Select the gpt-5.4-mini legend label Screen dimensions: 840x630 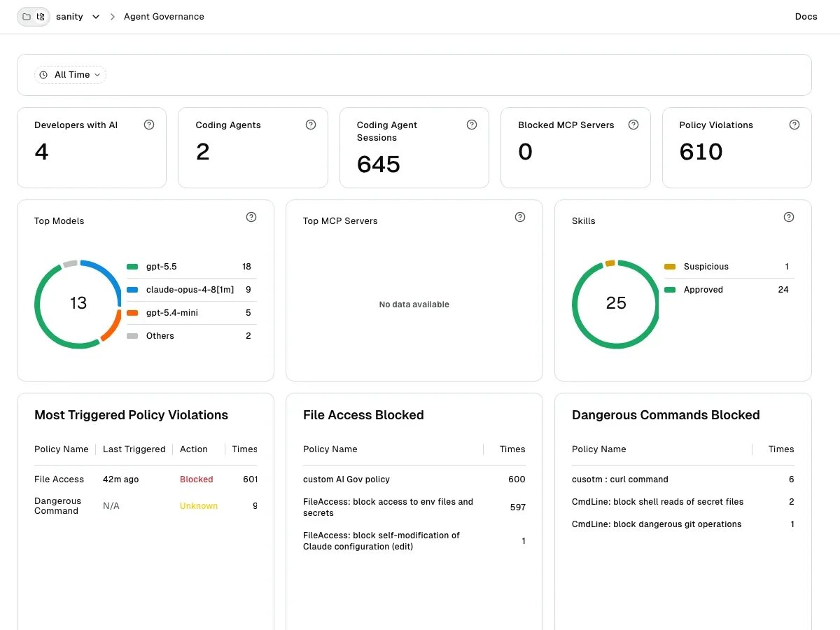pos(172,313)
